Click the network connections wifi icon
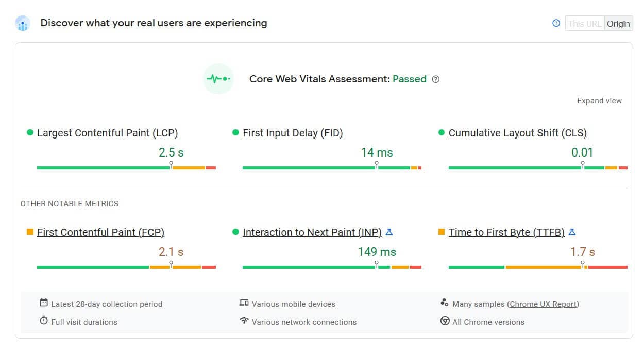 (x=244, y=321)
